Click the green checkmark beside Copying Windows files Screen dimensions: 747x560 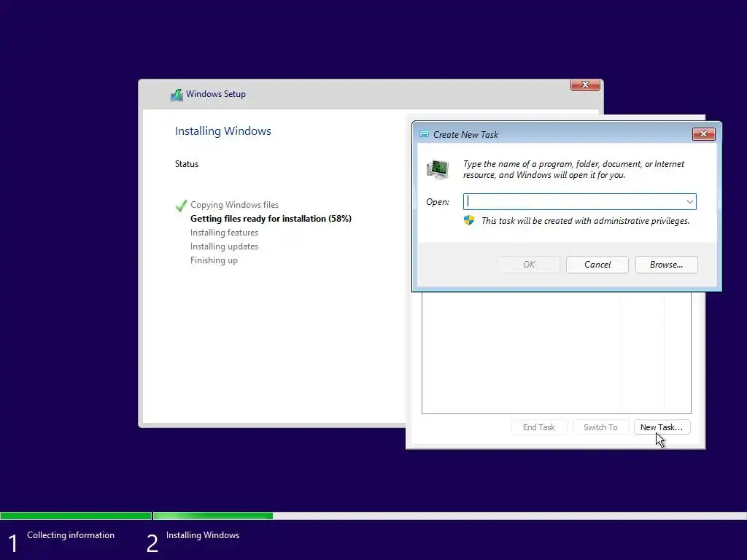click(x=181, y=205)
